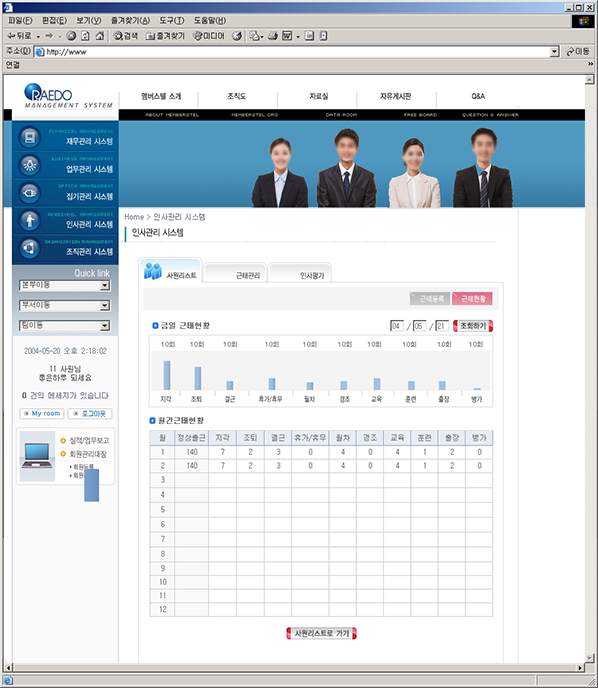Viewport: 598px width, 688px height.
Task: Expand the 본부이동 quick link dropdown
Action: pos(104,286)
